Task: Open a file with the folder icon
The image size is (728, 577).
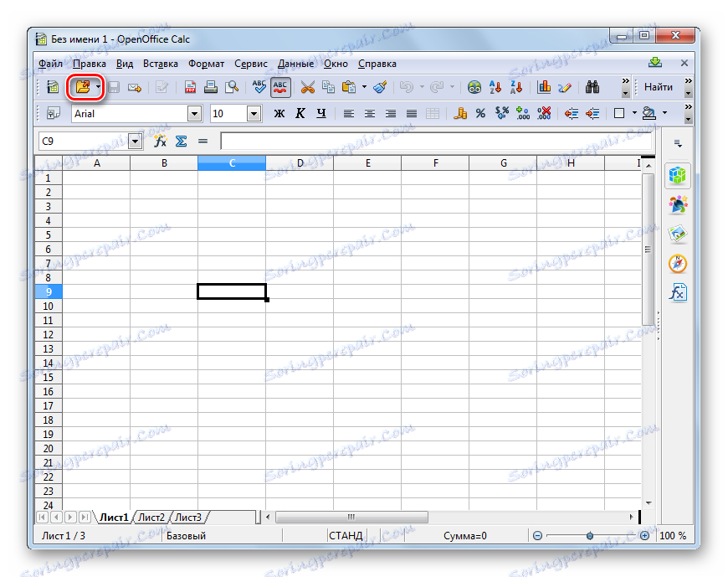Action: (x=83, y=87)
